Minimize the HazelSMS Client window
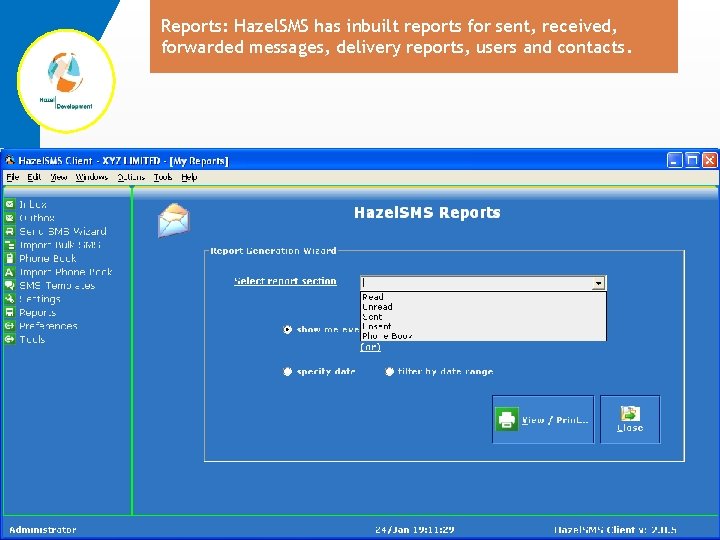720x540 pixels. (x=674, y=160)
